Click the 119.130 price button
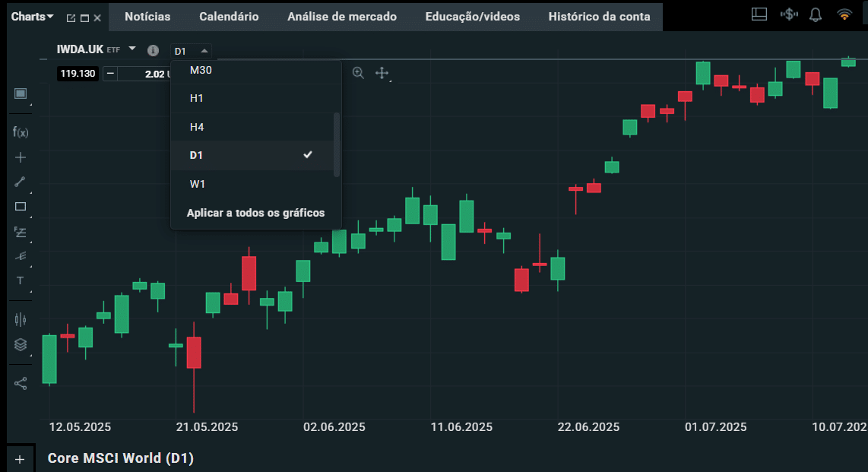This screenshot has width=868, height=472. (x=78, y=74)
